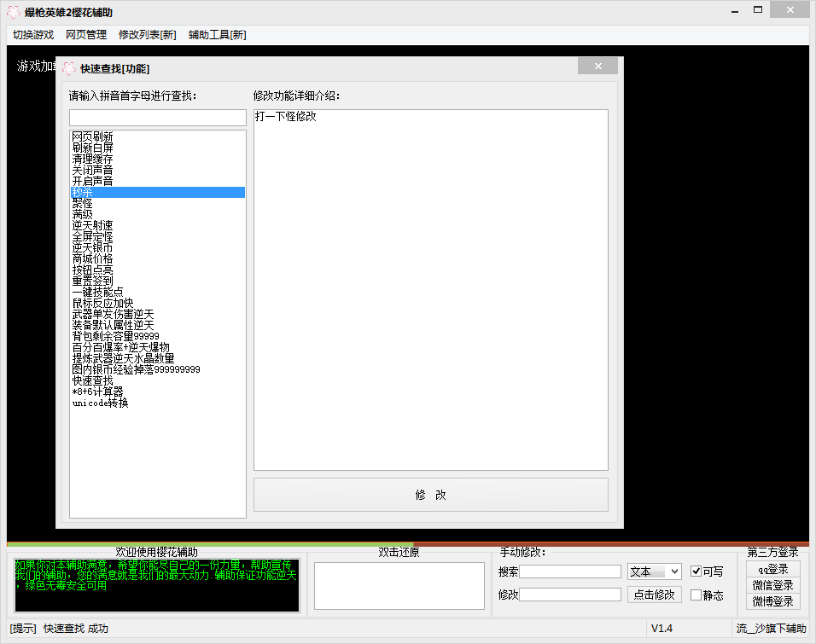Screen dimensions: 816x644
Task: Tick the 静态 checkbox
Action: (x=697, y=595)
